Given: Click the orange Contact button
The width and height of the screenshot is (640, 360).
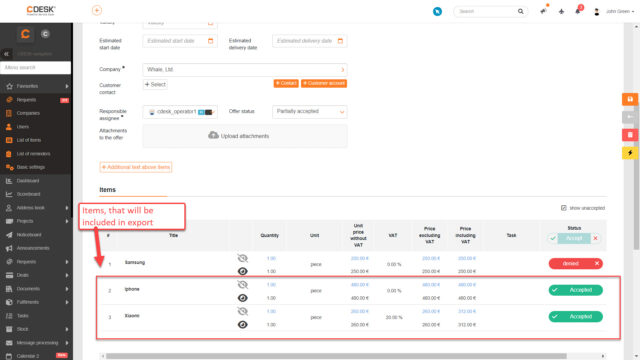Looking at the screenshot, I should coord(286,83).
